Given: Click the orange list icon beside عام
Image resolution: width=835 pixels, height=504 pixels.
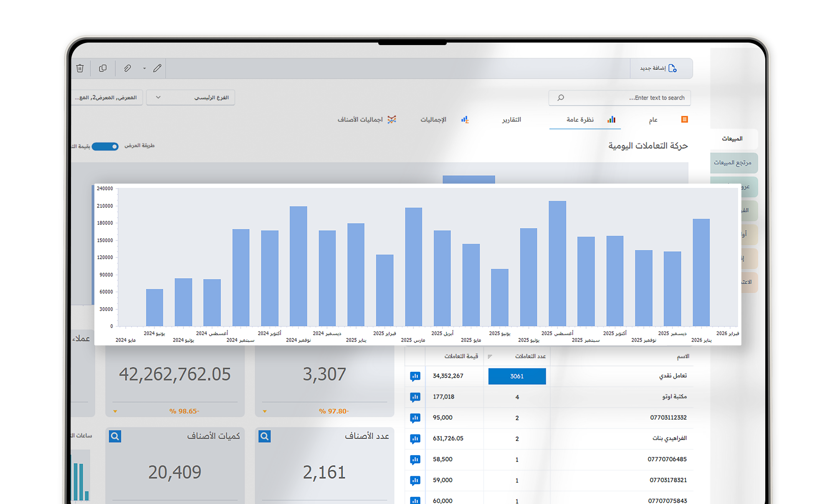Looking at the screenshot, I should point(684,119).
